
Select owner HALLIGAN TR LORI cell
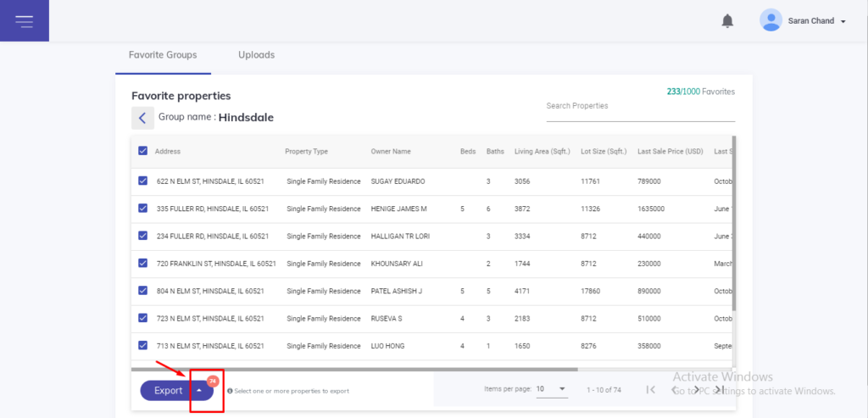point(400,236)
